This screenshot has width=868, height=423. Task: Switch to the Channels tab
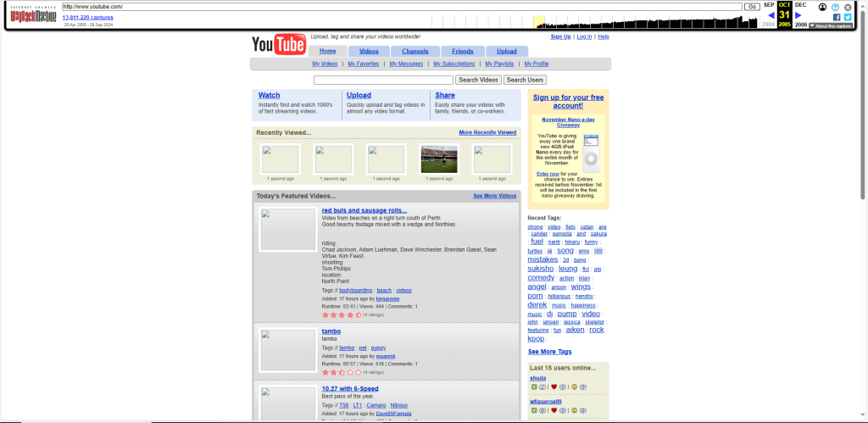415,52
